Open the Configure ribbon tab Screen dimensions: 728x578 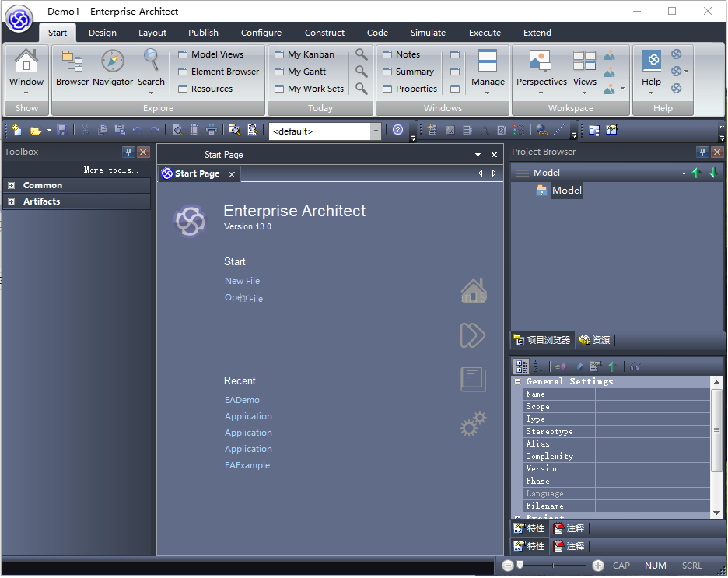(261, 33)
